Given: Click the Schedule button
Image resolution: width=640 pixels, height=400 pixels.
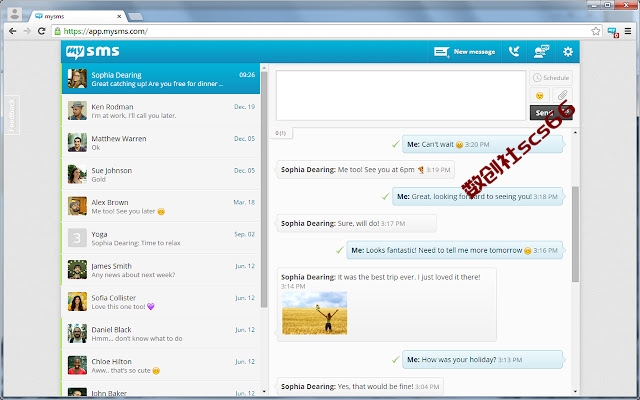Looking at the screenshot, I should [551, 78].
